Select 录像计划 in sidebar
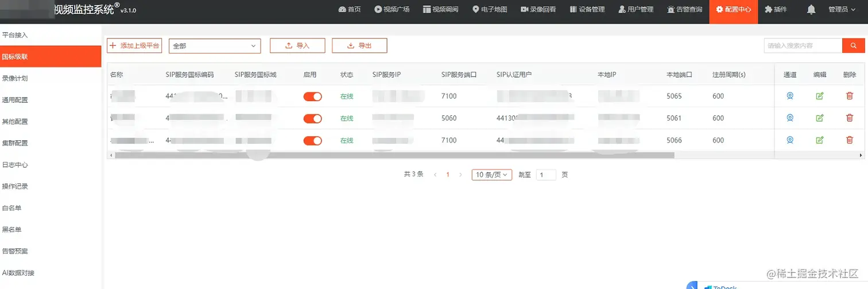This screenshot has width=868, height=289. [51, 78]
